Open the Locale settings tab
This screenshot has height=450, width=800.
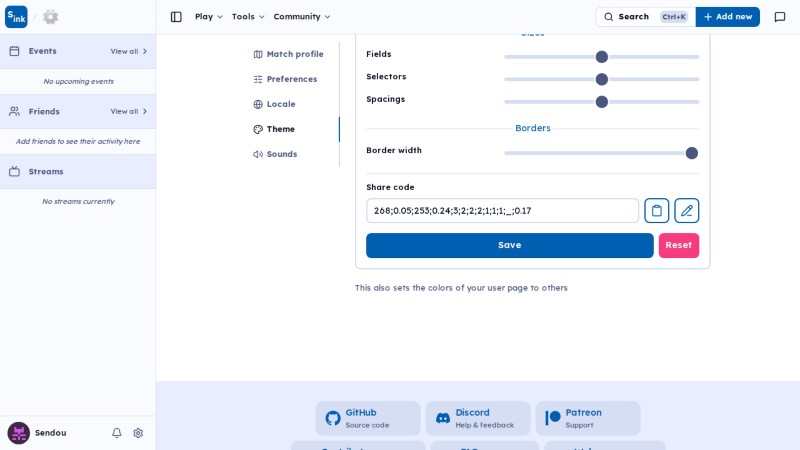[274, 104]
